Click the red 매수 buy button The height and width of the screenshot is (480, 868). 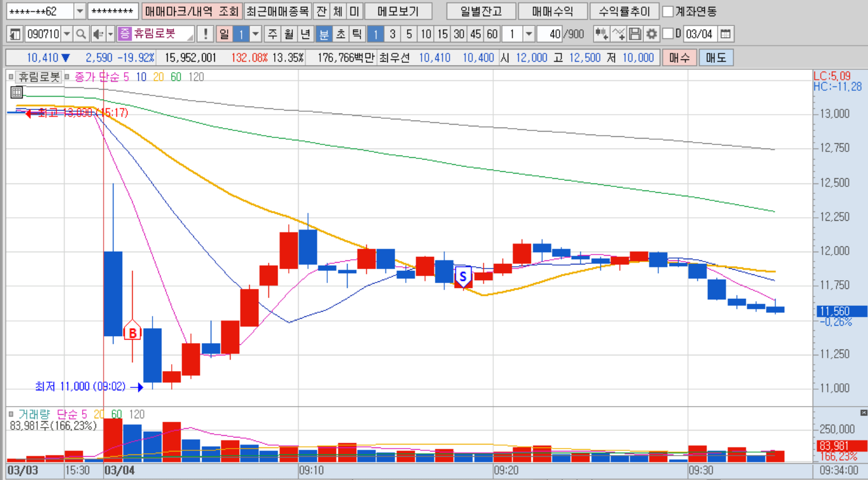[x=679, y=58]
